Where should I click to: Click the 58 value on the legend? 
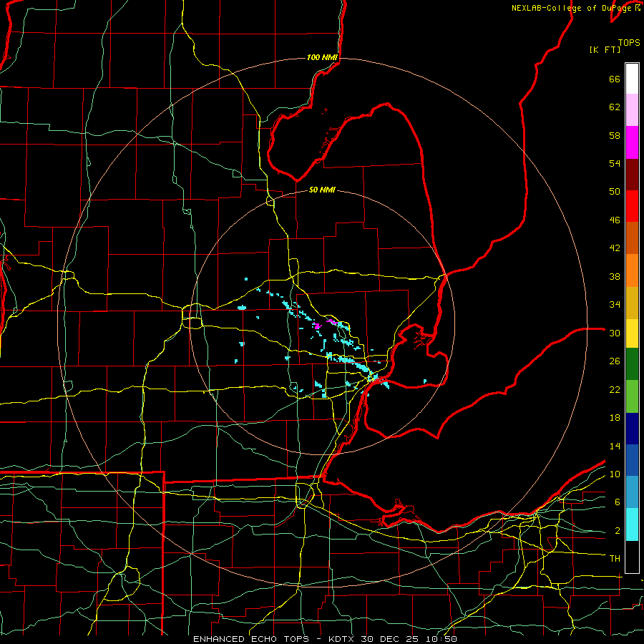tap(615, 135)
